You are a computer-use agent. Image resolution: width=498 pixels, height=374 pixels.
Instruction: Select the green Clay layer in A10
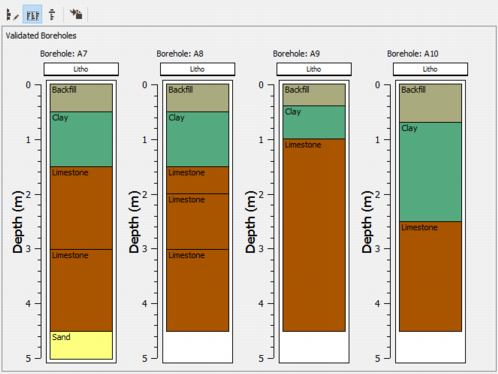click(x=430, y=172)
